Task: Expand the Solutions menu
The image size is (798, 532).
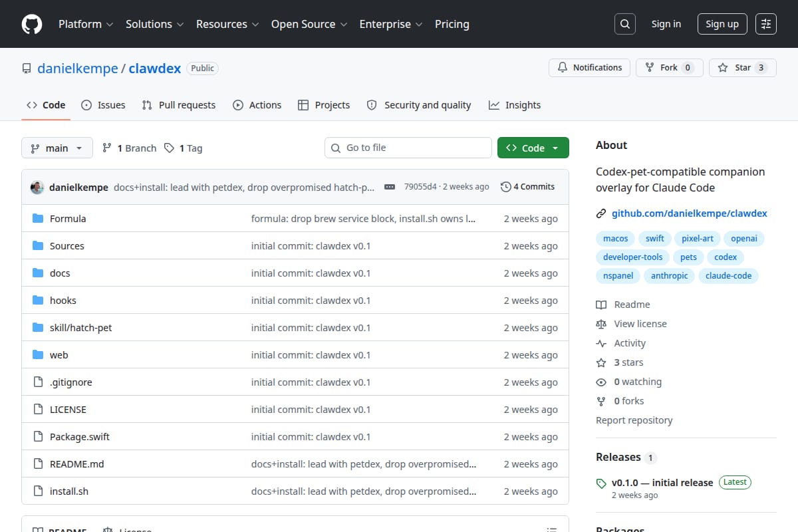Action: [154, 24]
